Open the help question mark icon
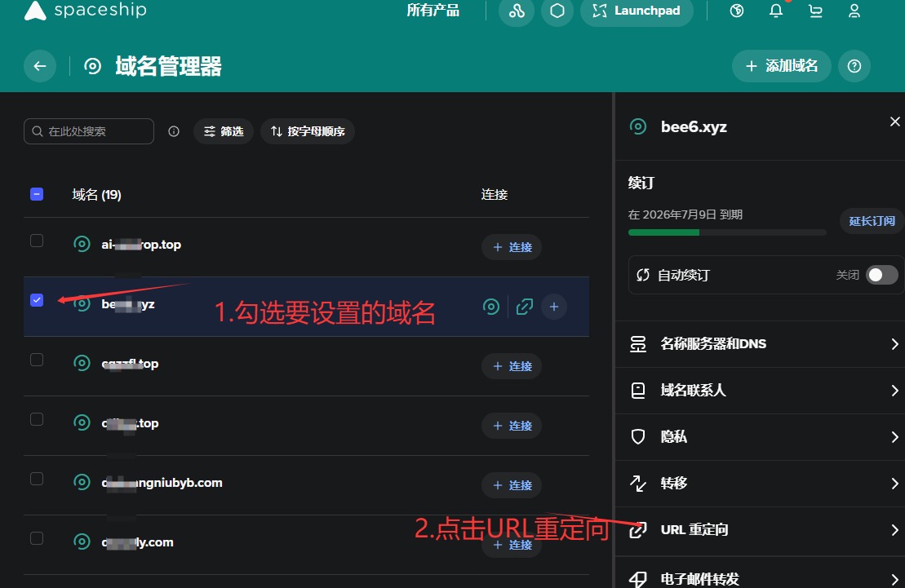Image resolution: width=905 pixels, height=588 pixels. click(x=854, y=66)
